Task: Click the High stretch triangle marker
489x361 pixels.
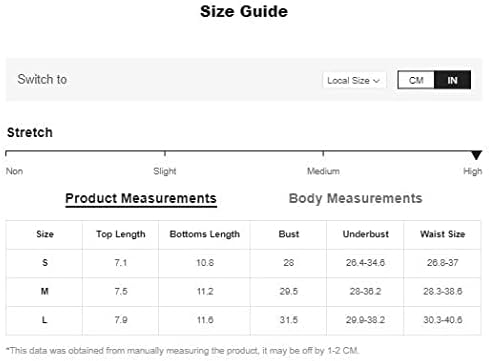Action: coord(477,155)
